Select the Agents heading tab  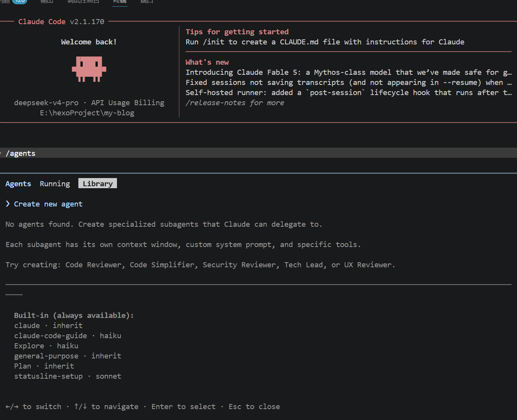pyautogui.click(x=18, y=184)
